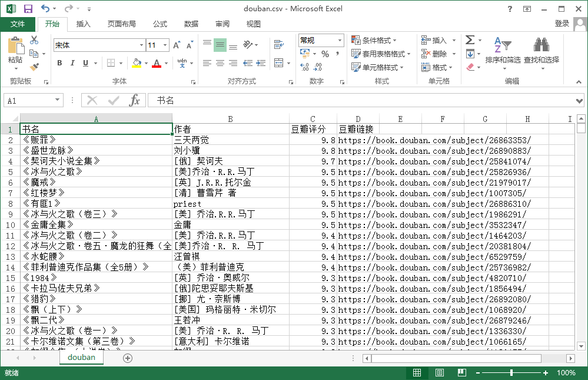Viewport: 588px width, 380px height.
Task: Switch to Page Layout view in status bar
Action: pyautogui.click(x=440, y=373)
